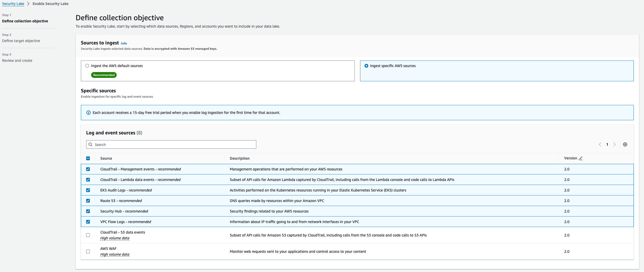This screenshot has width=644, height=272.
Task: Click version 2.0 in AWS WAF row
Action: click(567, 251)
